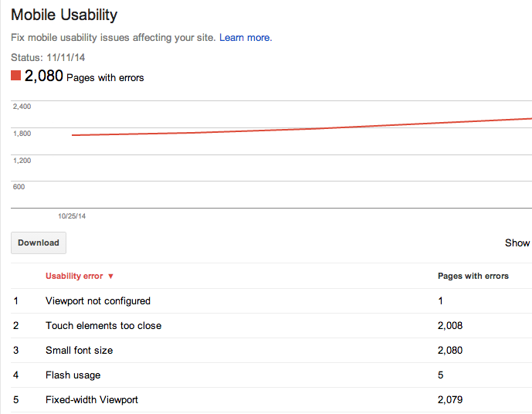
Task: Select the Small font size error
Action: click(x=79, y=350)
